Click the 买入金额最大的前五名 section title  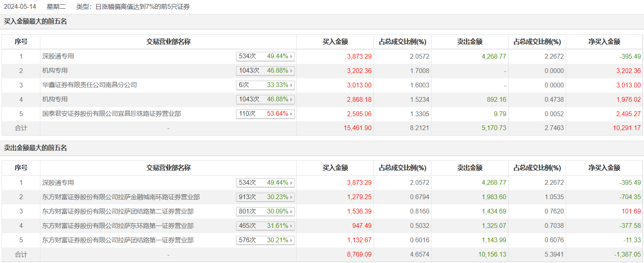[x=36, y=22]
